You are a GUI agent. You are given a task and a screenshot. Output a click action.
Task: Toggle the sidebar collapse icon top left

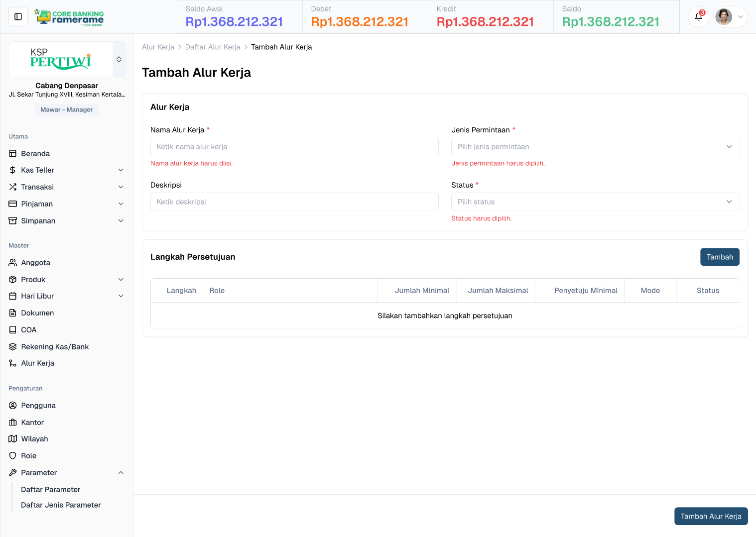tap(18, 16)
